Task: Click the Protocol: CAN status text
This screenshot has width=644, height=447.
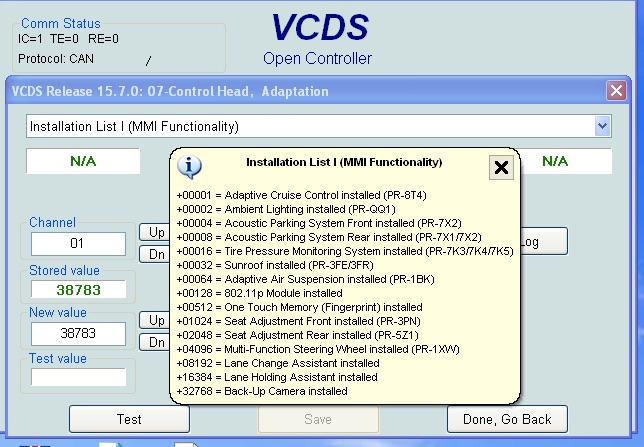Action: pos(56,59)
